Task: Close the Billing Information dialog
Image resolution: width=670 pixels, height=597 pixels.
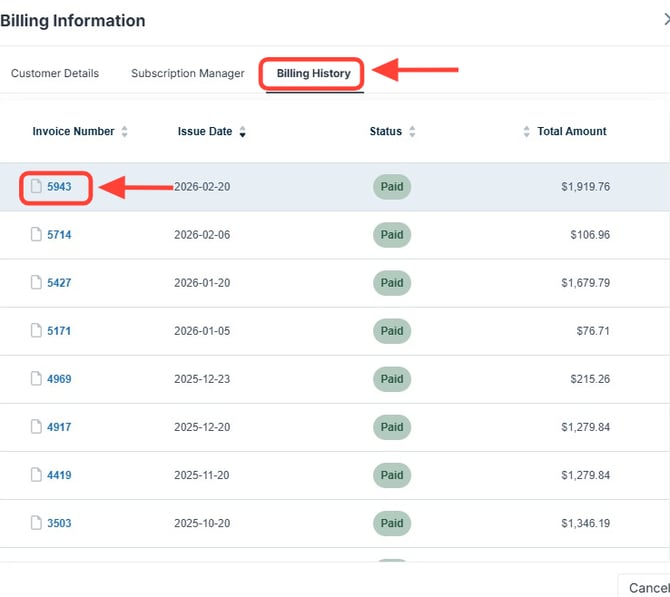Action: click(x=666, y=20)
